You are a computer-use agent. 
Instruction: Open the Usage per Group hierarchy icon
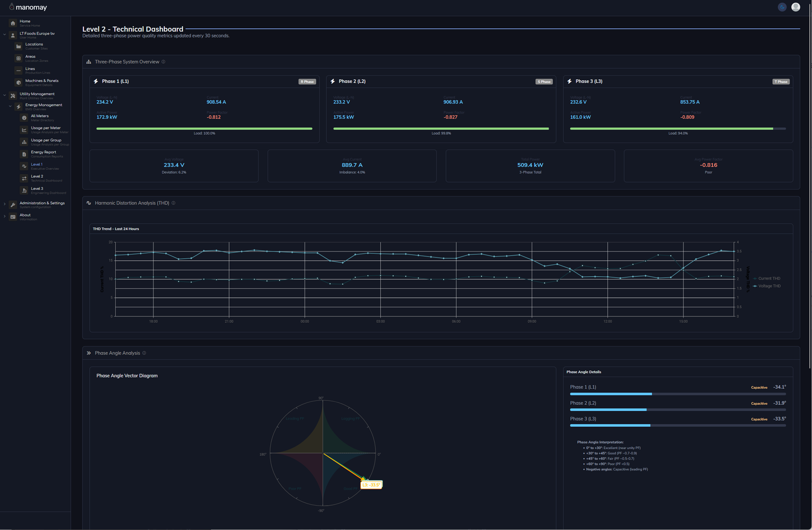click(x=24, y=142)
